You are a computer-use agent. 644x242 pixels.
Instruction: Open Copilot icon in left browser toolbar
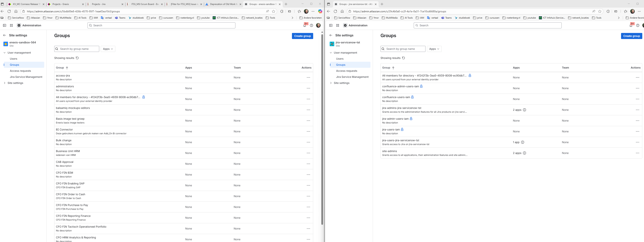tap(320, 12)
